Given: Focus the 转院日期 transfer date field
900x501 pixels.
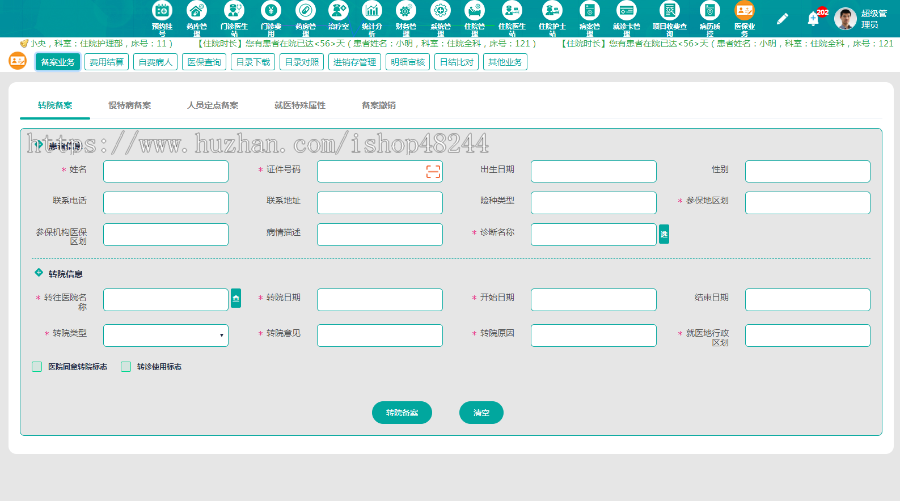Looking at the screenshot, I should pos(380,300).
